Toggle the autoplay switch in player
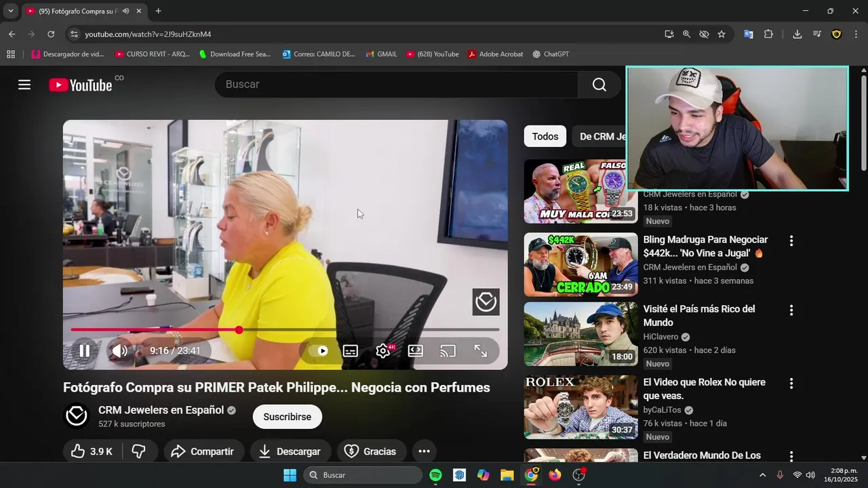The height and width of the screenshot is (488, 868). 317,351
